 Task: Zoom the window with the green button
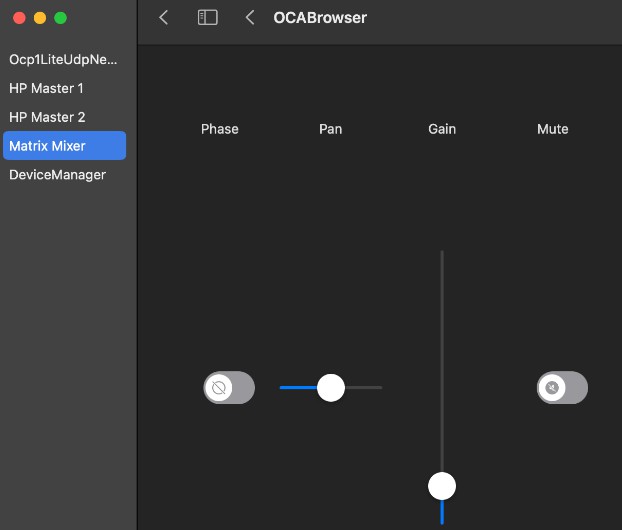(x=60, y=18)
